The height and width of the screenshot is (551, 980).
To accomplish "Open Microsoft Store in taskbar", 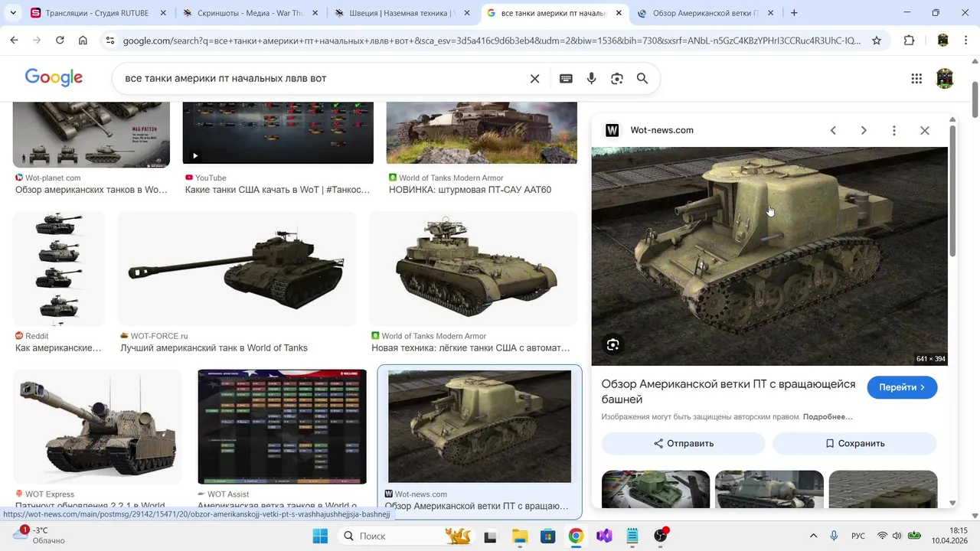I will click(547, 536).
